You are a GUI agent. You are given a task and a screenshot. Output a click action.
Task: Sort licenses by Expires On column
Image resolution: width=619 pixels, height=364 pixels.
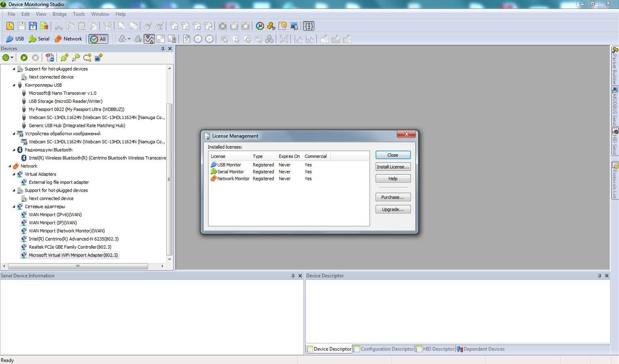(289, 156)
